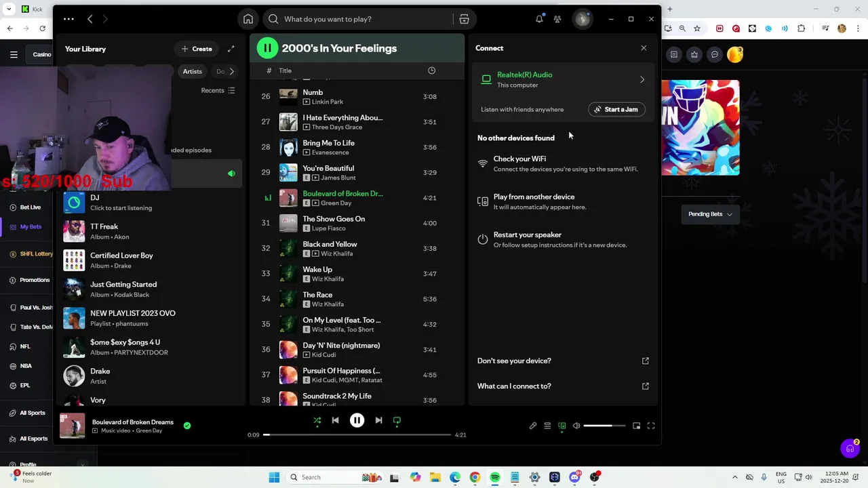
Task: Open the crown icon on the betting site
Action: tap(694, 54)
